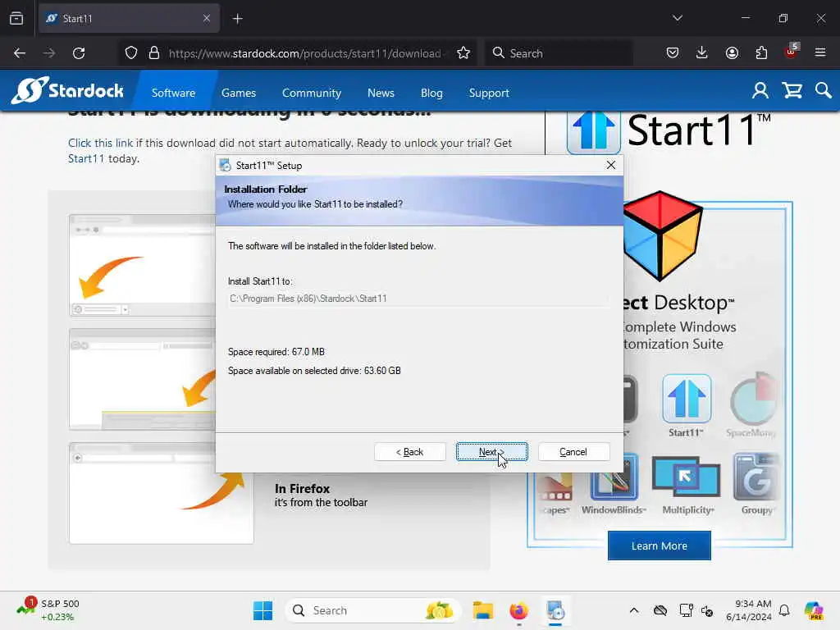Click the Firefox Search box
The height and width of the screenshot is (630, 840).
coord(559,53)
